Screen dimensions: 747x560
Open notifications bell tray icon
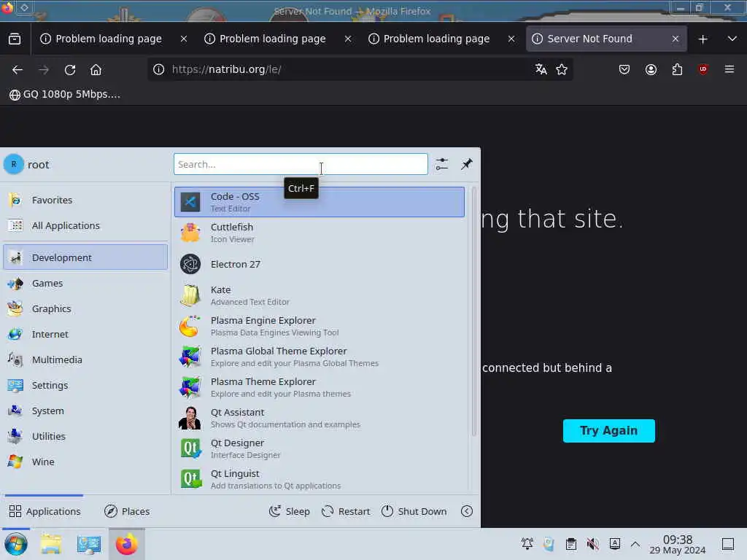click(527, 544)
